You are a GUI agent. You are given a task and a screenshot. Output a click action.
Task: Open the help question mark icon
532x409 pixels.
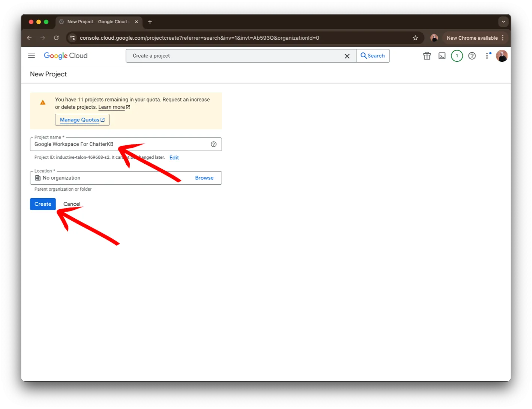click(x=472, y=56)
